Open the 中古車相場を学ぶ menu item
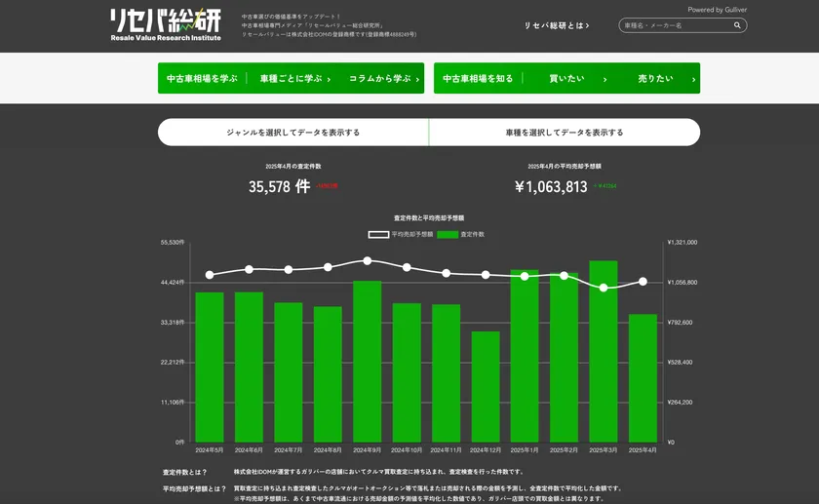 click(x=202, y=79)
